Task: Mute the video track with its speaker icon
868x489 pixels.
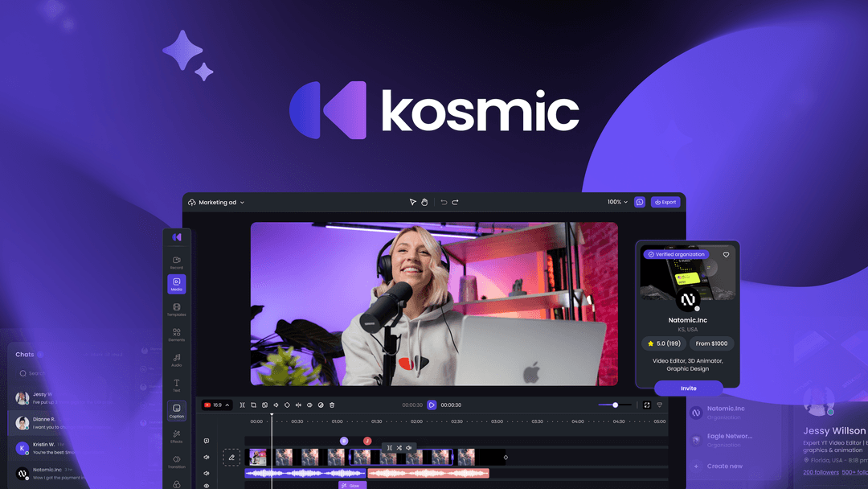Action: [x=207, y=457]
